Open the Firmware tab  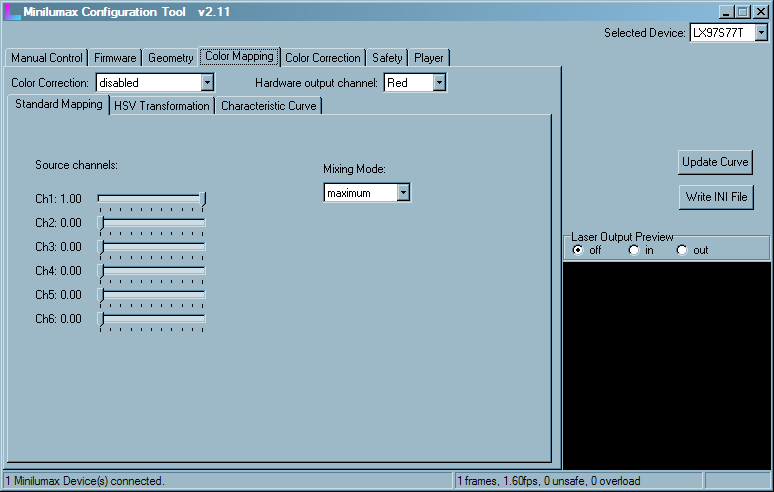(115, 58)
